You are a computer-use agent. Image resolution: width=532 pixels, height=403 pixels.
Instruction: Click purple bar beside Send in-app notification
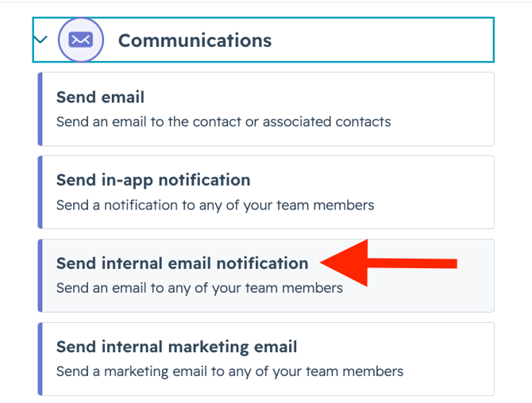(40, 193)
